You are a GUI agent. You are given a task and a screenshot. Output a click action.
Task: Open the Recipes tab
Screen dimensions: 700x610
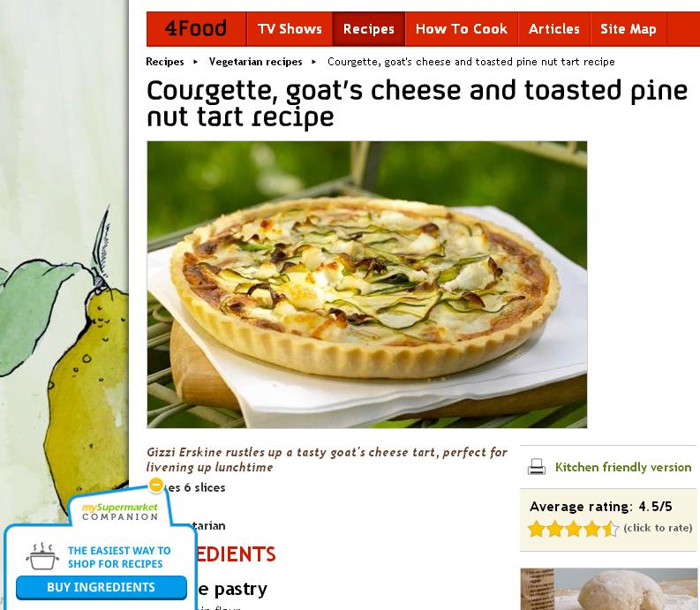click(x=369, y=29)
